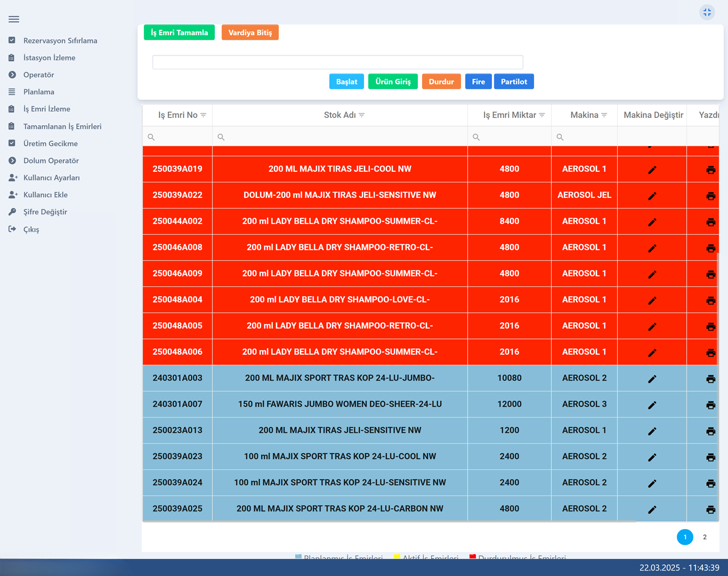Open the Stok Adı column filter icon

(x=362, y=115)
